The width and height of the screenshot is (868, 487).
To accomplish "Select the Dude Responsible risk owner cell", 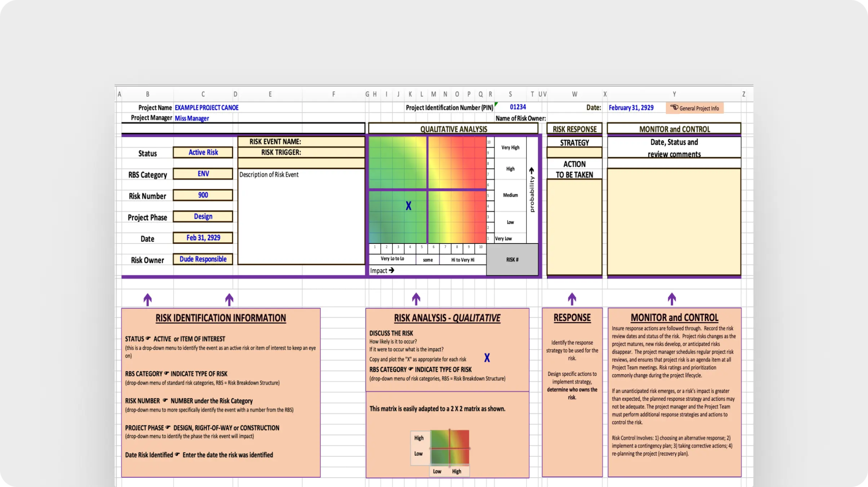I will coord(203,259).
